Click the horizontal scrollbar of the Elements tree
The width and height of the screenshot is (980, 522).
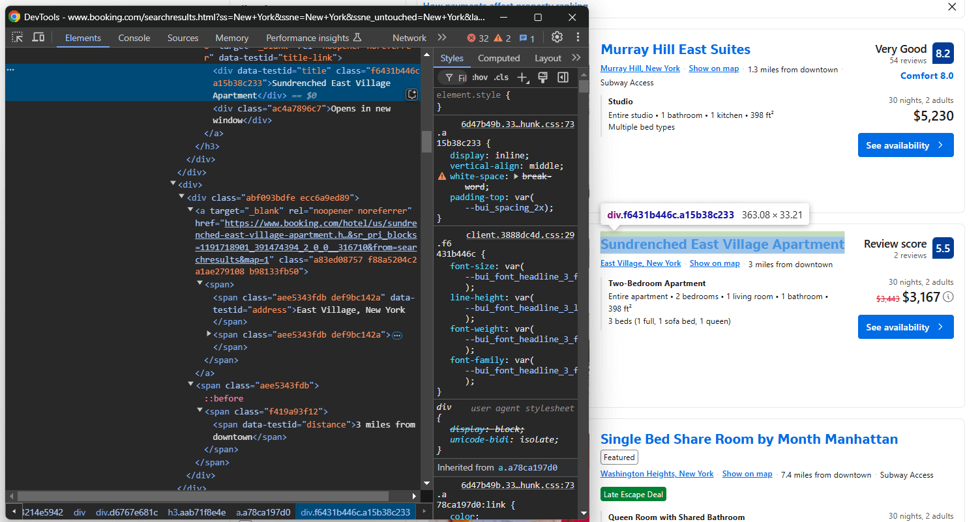coord(202,496)
